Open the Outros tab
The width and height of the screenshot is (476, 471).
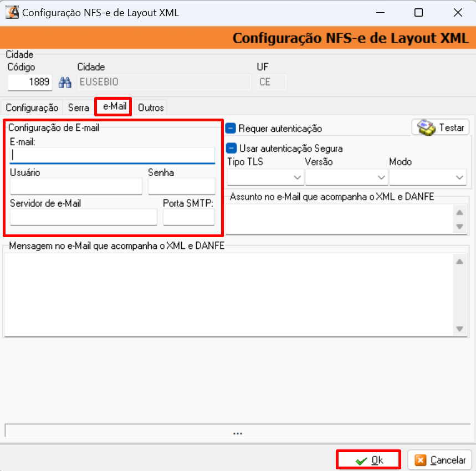coord(151,107)
